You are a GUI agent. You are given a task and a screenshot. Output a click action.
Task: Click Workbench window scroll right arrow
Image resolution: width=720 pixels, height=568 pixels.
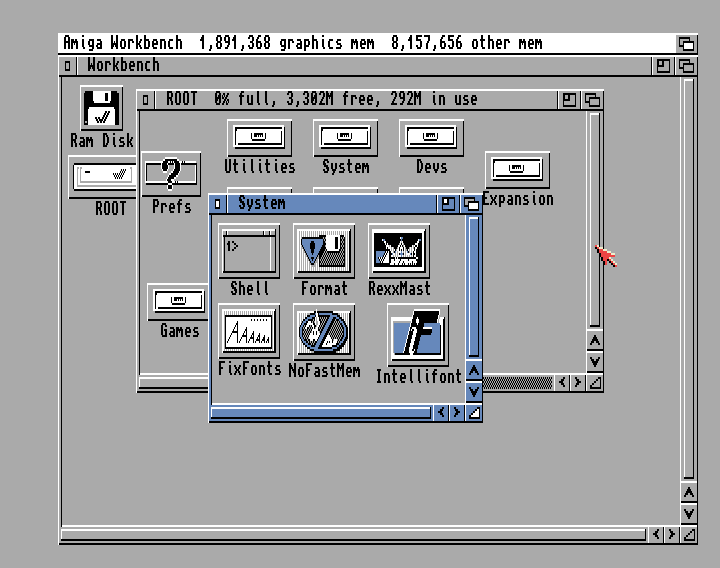pos(672,534)
